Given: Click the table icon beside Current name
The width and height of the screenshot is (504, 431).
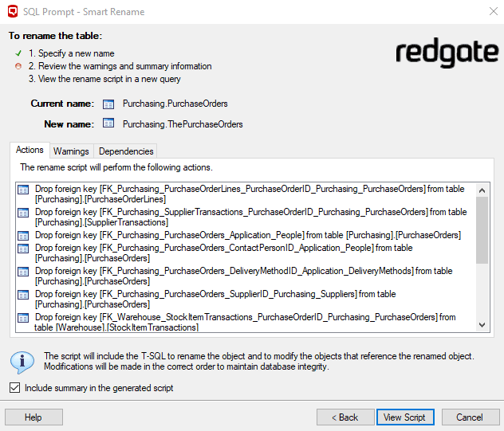Looking at the screenshot, I should [x=108, y=104].
